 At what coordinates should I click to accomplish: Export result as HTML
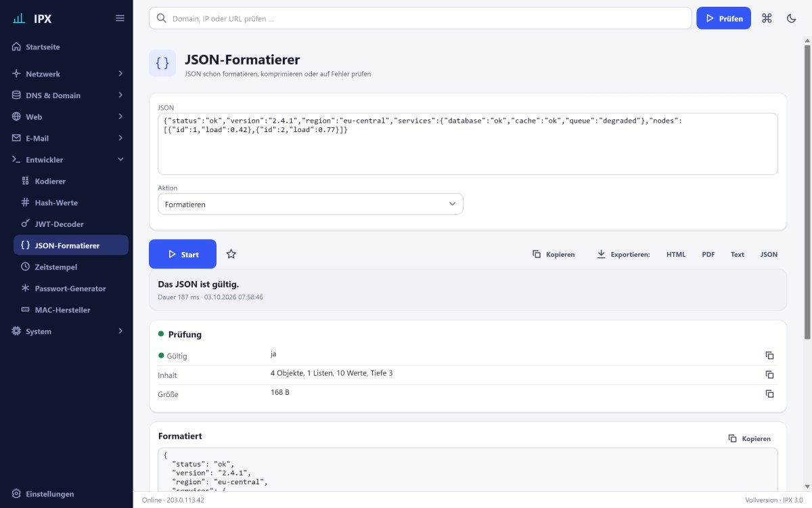tap(676, 255)
